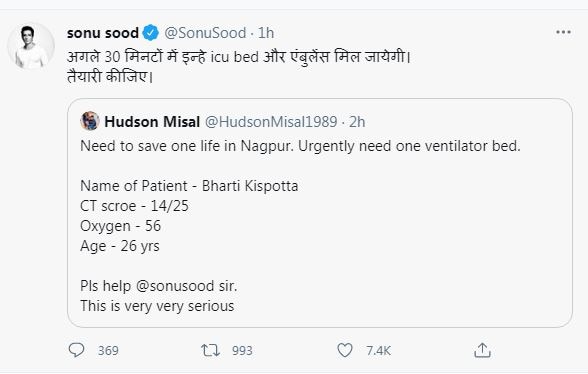Visit sonu sood display name
Viewport: 588px width, 374px height.
point(103,33)
